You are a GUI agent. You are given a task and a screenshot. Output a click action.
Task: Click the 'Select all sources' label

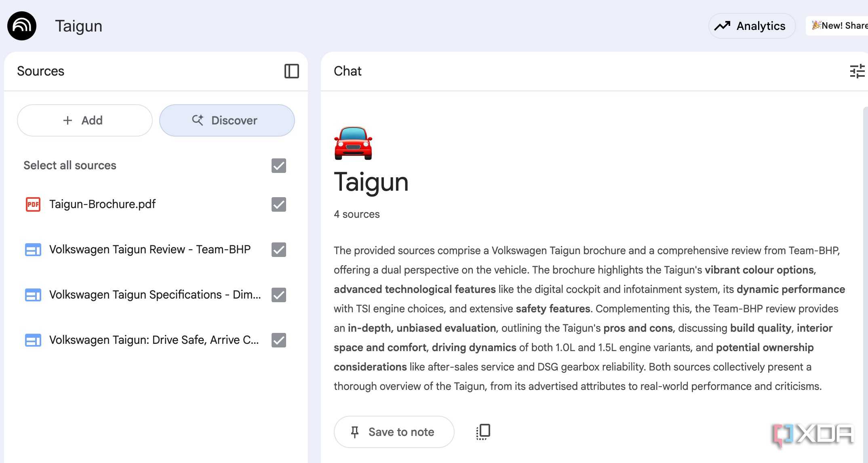tap(70, 166)
